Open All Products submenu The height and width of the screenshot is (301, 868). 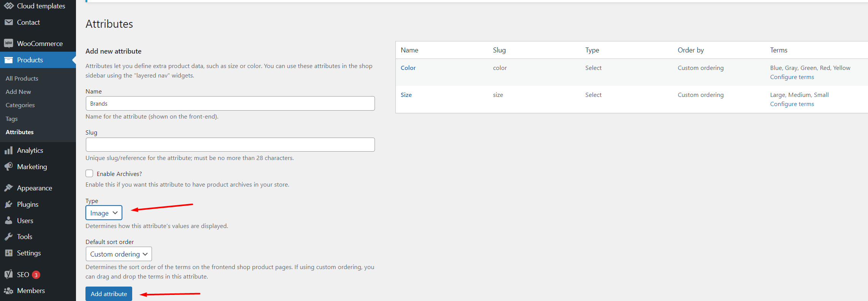22,78
